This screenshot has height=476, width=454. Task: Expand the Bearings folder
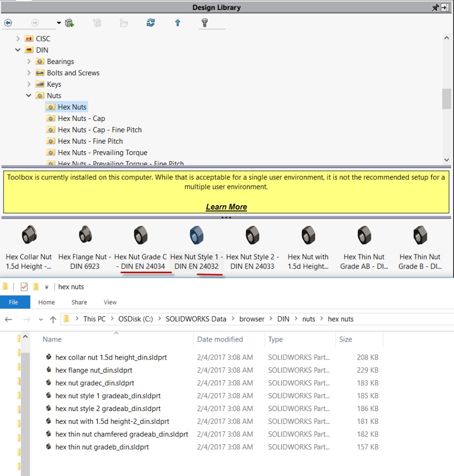pyautogui.click(x=29, y=61)
